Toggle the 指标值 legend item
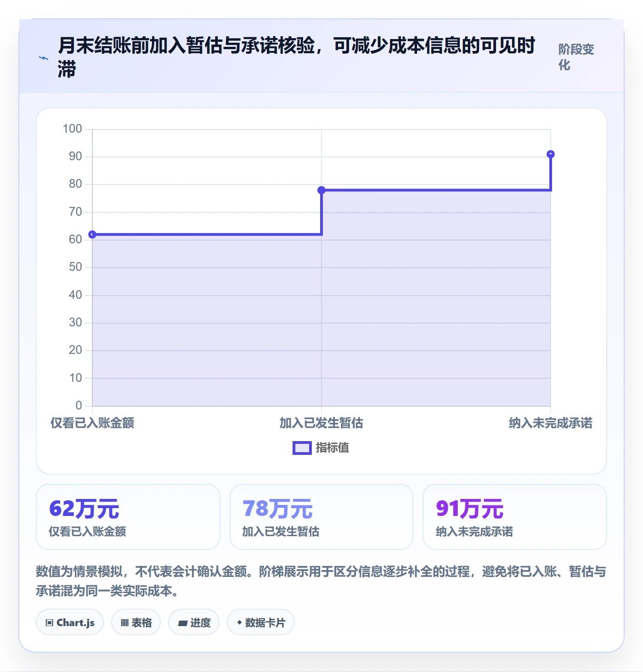This screenshot has width=643, height=672. [x=321, y=448]
